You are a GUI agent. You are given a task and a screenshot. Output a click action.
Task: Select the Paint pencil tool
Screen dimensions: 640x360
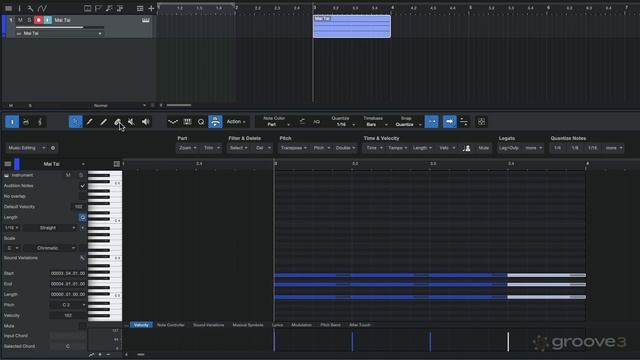click(x=89, y=122)
